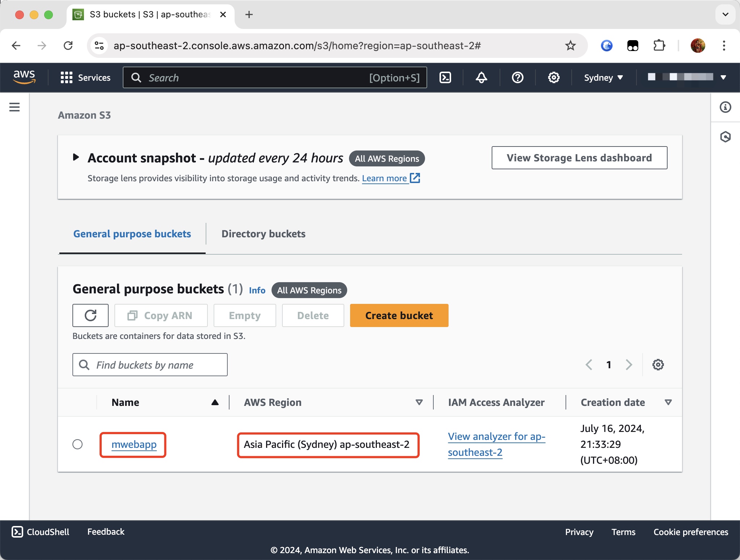This screenshot has width=740, height=560.
Task: Switch to Directory buckets tab
Action: [x=263, y=234]
